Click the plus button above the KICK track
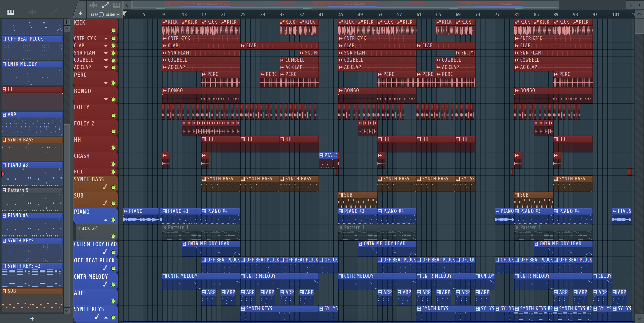The height and width of the screenshot is (323, 644). pos(80,14)
